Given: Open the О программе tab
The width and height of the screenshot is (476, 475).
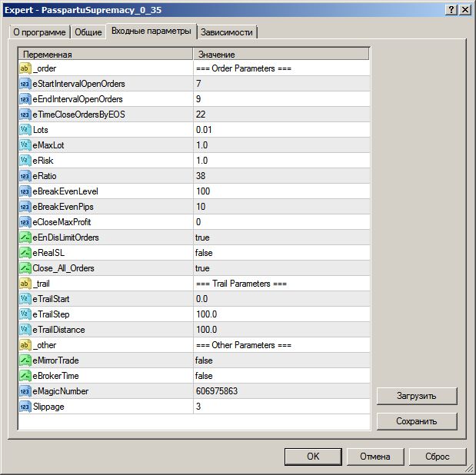Looking at the screenshot, I should [39, 32].
